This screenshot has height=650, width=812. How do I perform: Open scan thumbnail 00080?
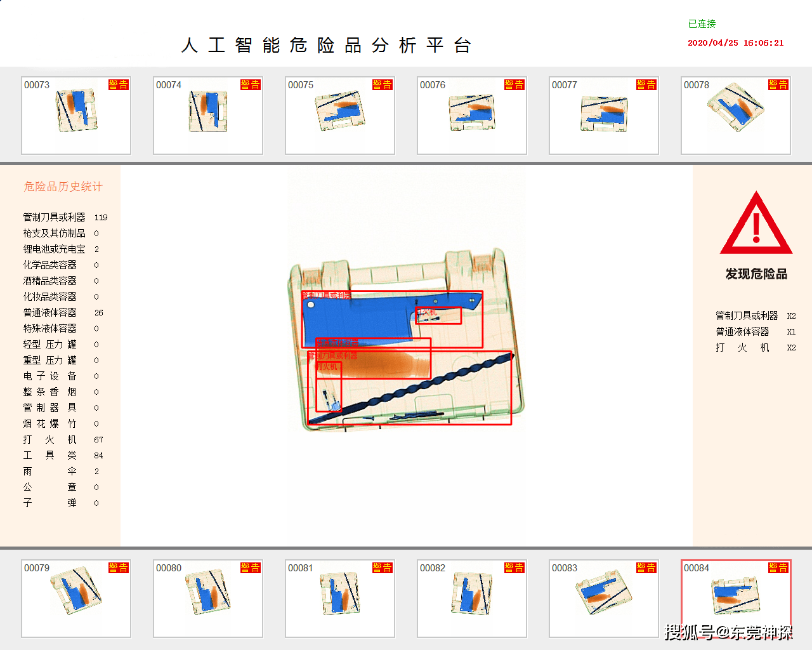click(x=208, y=599)
